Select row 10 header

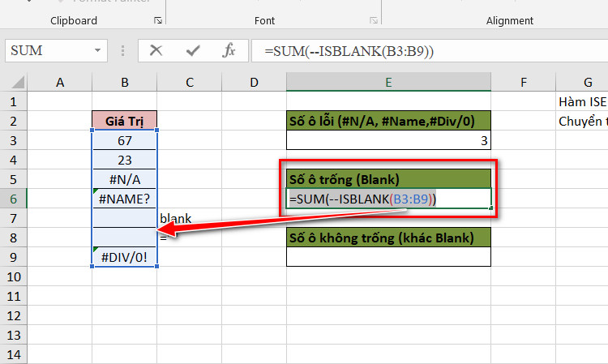point(14,276)
